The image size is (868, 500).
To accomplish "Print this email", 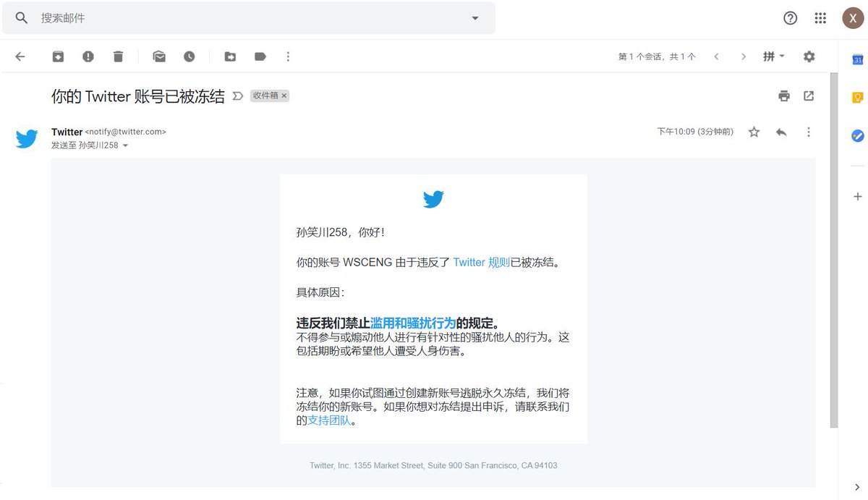I will [x=784, y=96].
